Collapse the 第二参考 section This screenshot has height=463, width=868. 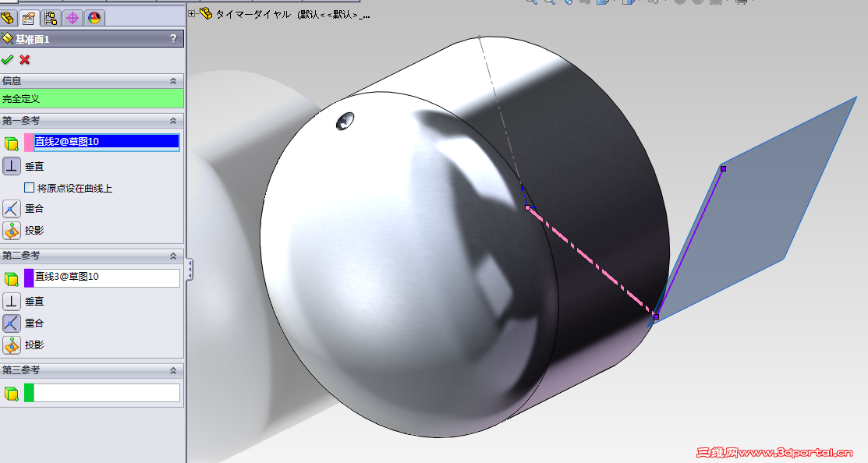(172, 256)
